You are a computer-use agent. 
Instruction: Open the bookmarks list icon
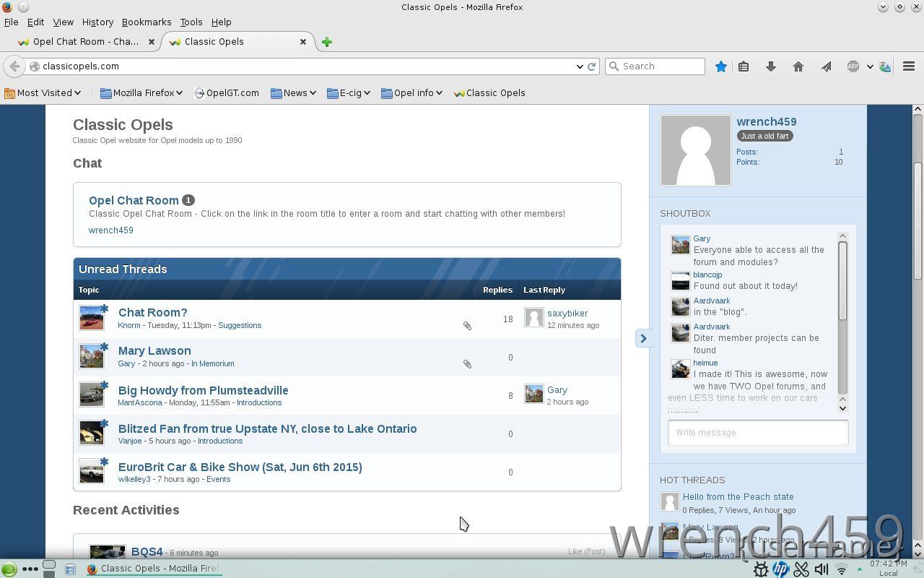pyautogui.click(x=744, y=66)
